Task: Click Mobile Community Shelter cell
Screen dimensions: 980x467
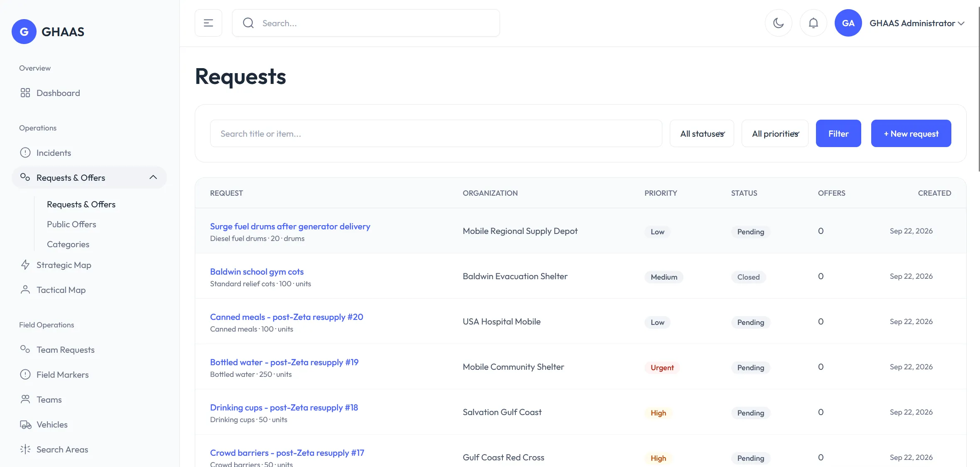Action: pos(513,367)
